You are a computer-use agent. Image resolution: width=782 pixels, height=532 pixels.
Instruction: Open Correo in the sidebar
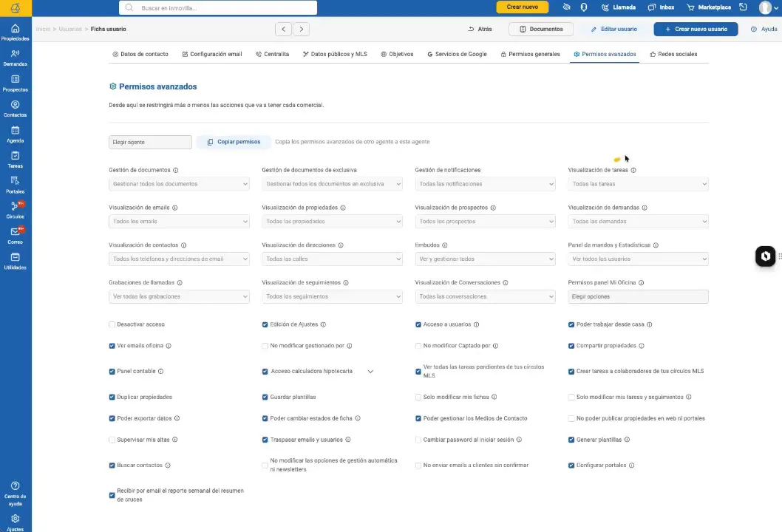16,236
